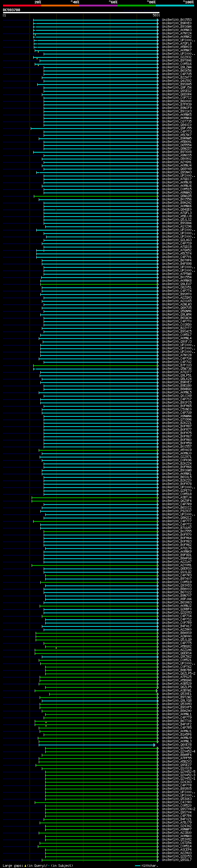Select label UniRef100_Q53UK3

[x=176, y=799]
